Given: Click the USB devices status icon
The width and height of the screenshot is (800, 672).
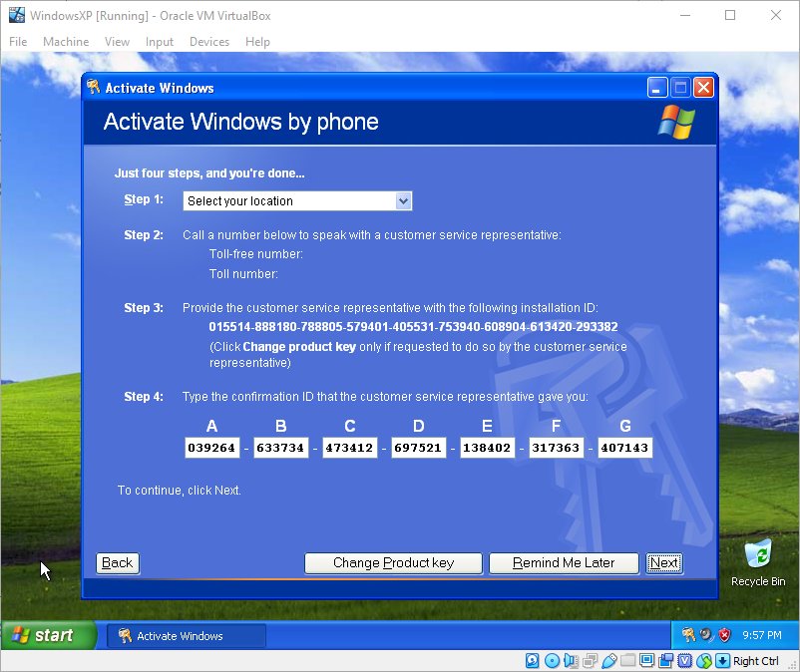Looking at the screenshot, I should pyautogui.click(x=608, y=661).
